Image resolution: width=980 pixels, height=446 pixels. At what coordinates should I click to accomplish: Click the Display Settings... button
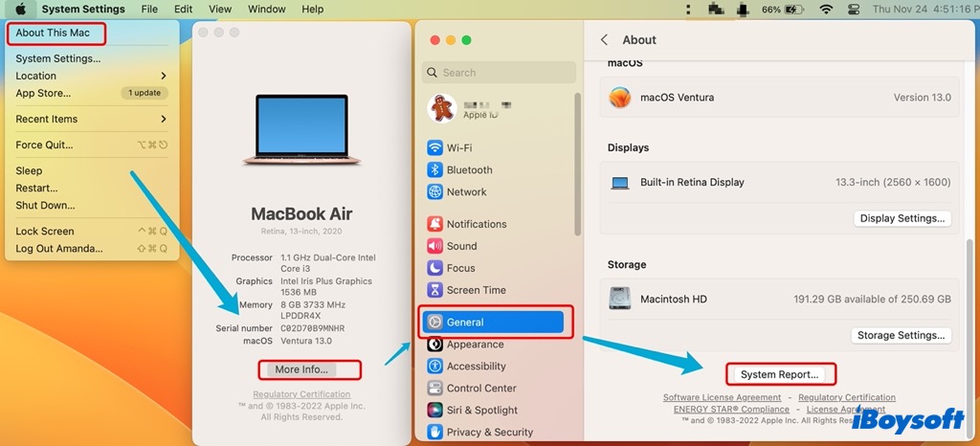[902, 218]
